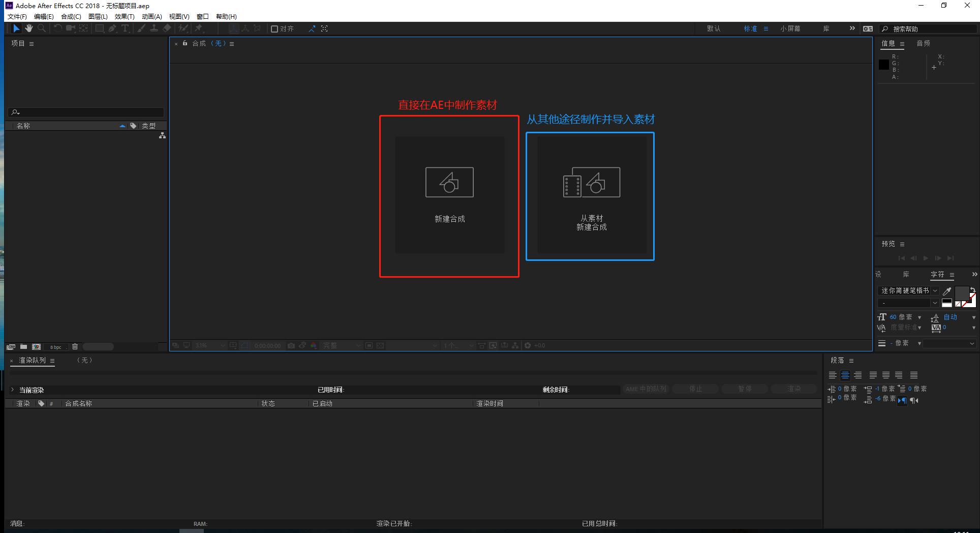This screenshot has width=980, height=533.
Task: Select the Hand tool in the toolbar
Action: pyautogui.click(x=29, y=28)
